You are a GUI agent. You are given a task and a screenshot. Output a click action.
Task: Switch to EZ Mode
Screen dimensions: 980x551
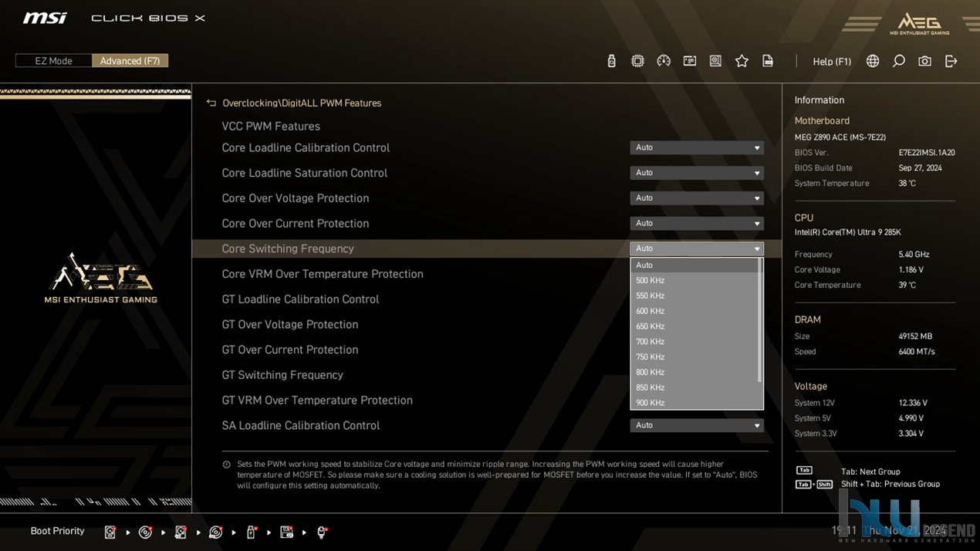[53, 61]
